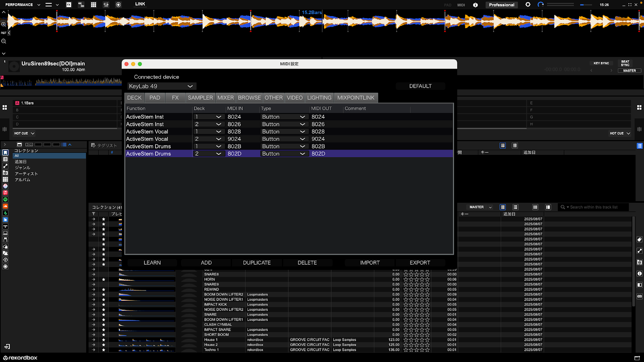Image resolution: width=644 pixels, height=362 pixels.
Task: Open the FX panel icon
Action: coord(69,5)
